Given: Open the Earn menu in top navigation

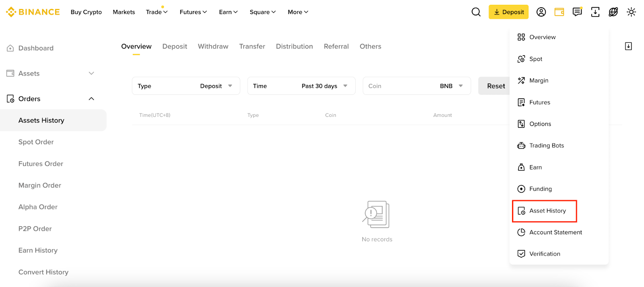Looking at the screenshot, I should click(228, 12).
